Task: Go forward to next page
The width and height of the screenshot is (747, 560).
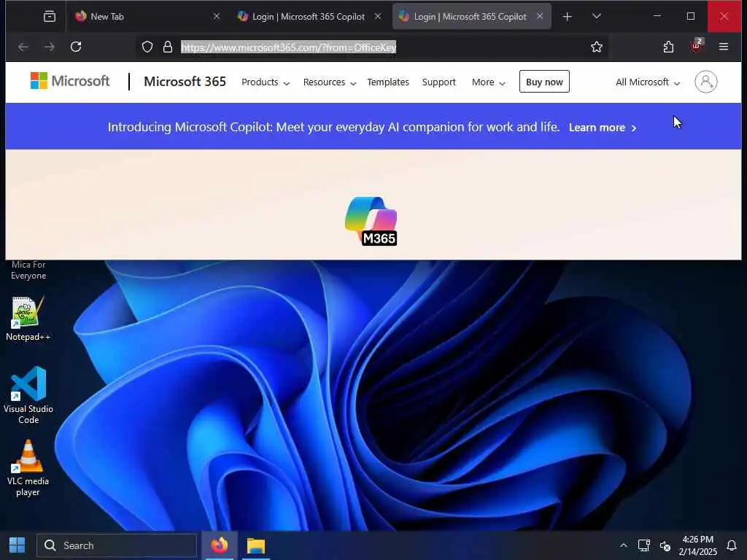Action: click(x=49, y=47)
